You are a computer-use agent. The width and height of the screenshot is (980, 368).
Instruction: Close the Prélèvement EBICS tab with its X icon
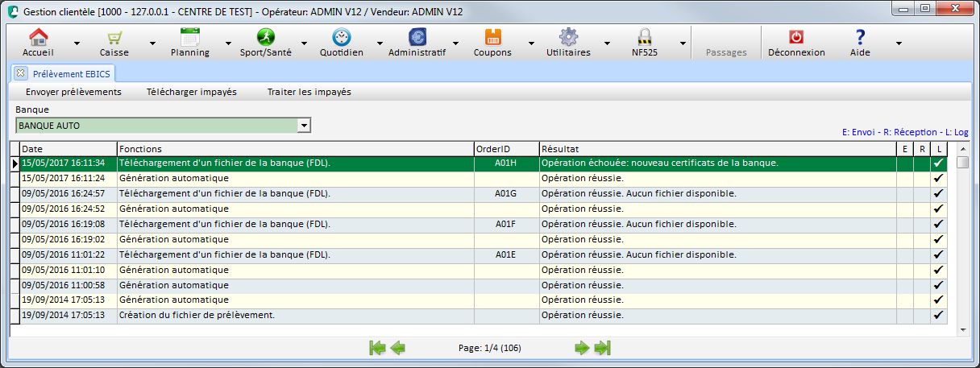(x=21, y=73)
